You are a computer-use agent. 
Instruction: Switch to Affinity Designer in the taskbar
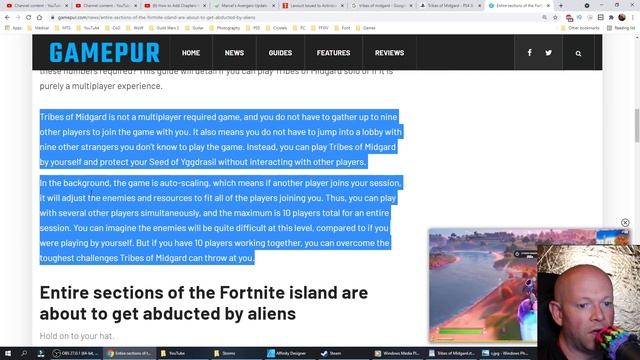click(x=287, y=353)
